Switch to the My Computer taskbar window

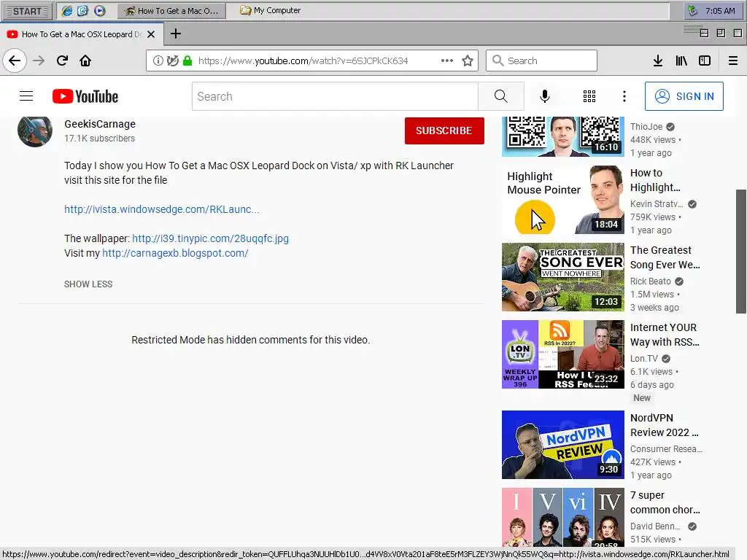pos(271,10)
